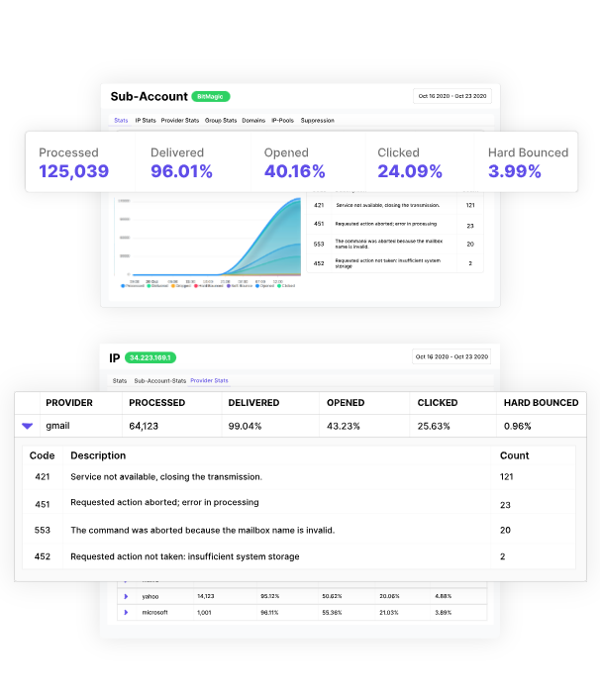Expand the yahoo provider row
The width and height of the screenshot is (600, 700).
126,596
